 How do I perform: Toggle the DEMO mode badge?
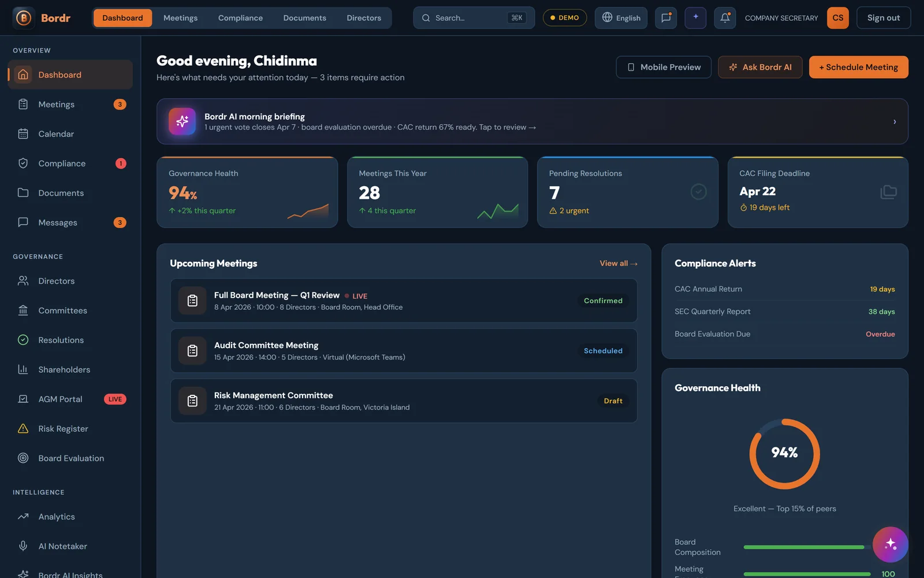point(564,18)
